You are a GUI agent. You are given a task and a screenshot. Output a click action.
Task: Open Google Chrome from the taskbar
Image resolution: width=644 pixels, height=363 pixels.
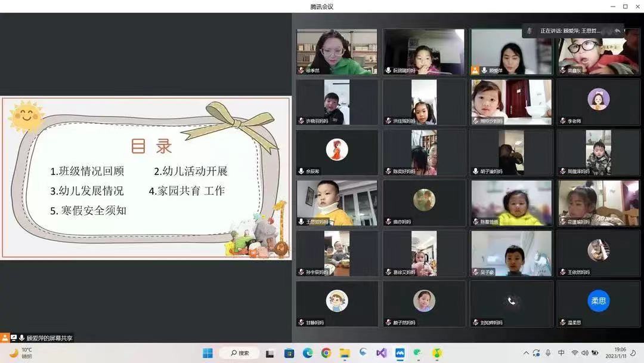pyautogui.click(x=326, y=353)
